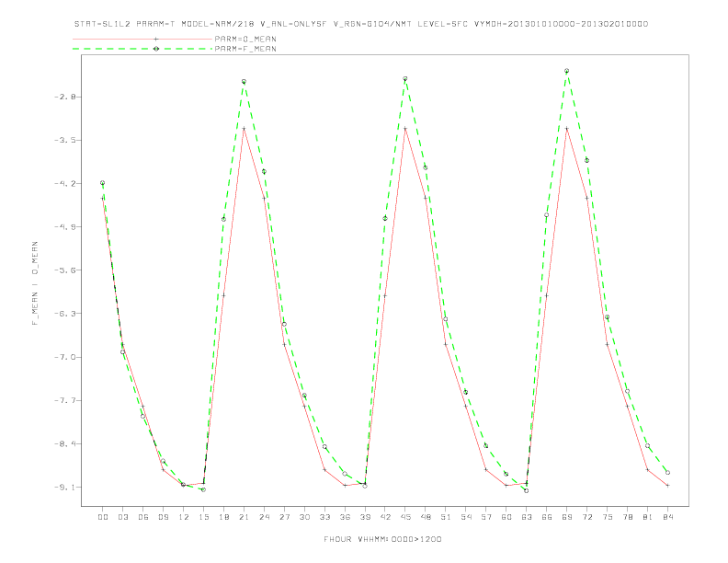
Task: Click x-axis tick label 63
Action: (x=527, y=517)
